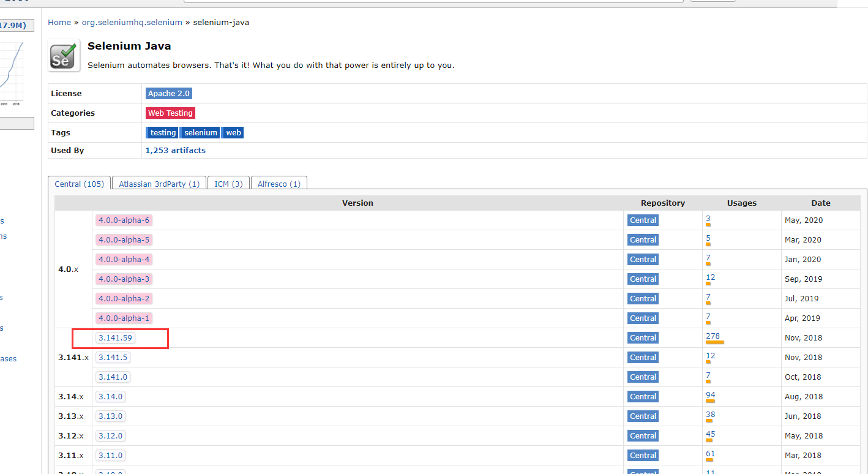Viewport: 868px width, 474px height.
Task: Click the selenium-java breadcrumb text
Action: pos(221,22)
